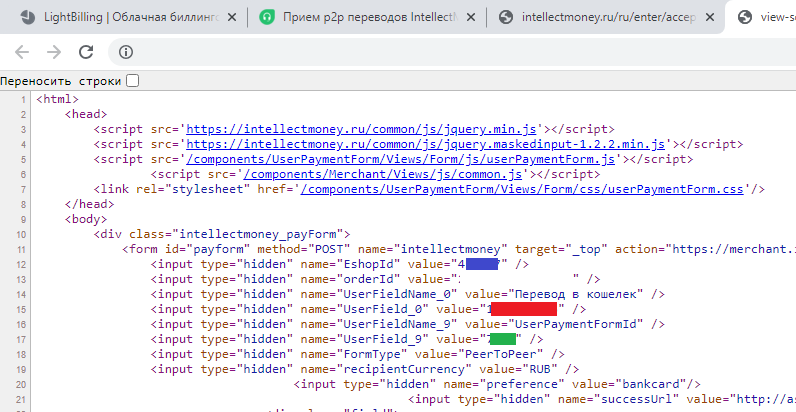Click the green p2p transfers tab favicon
This screenshot has height=412, width=796.
click(x=267, y=17)
